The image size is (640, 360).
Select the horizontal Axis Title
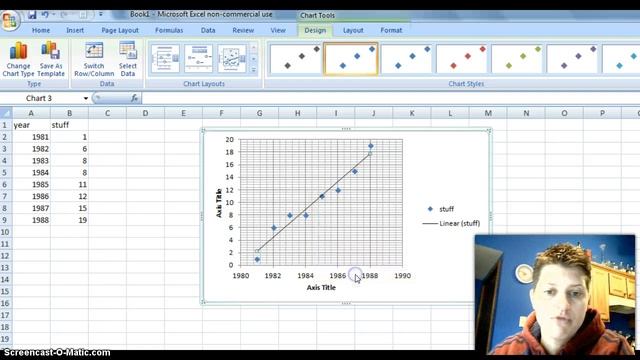tap(321, 287)
